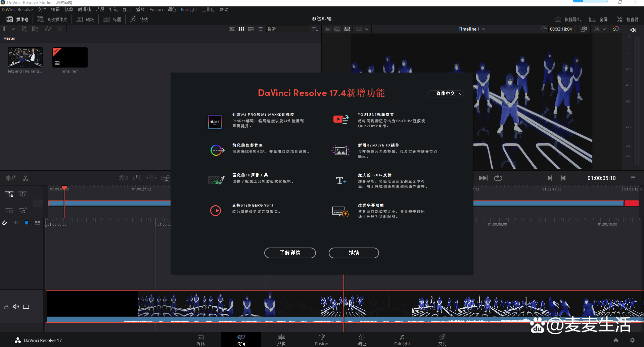The height and width of the screenshot is (347, 644).
Task: Toggle the locked playhead timeline icon
Action: [9, 194]
